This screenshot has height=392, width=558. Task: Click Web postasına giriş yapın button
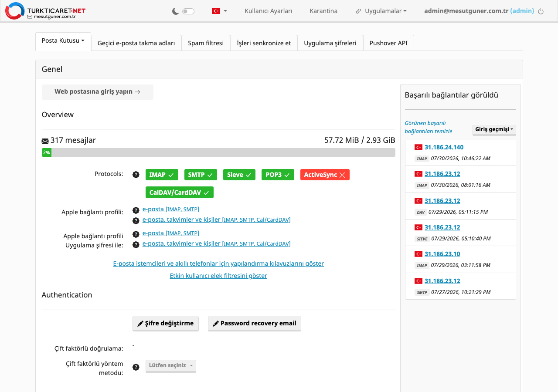point(98,92)
